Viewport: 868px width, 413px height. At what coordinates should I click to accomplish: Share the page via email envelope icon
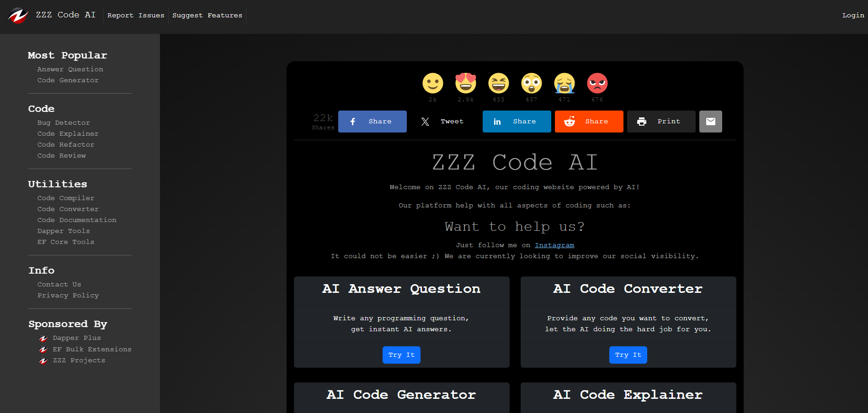[710, 122]
